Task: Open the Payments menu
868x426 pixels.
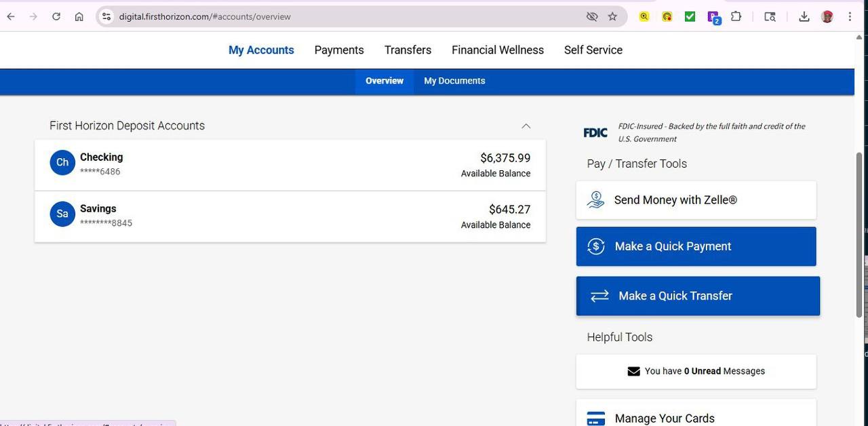Action: pos(339,50)
